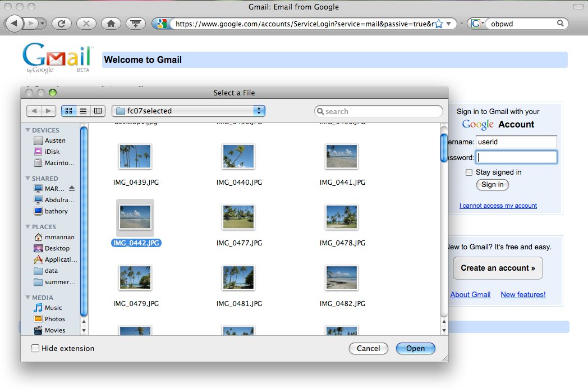Switch file dialog to list view
This screenshot has width=588, height=392.
pos(83,111)
